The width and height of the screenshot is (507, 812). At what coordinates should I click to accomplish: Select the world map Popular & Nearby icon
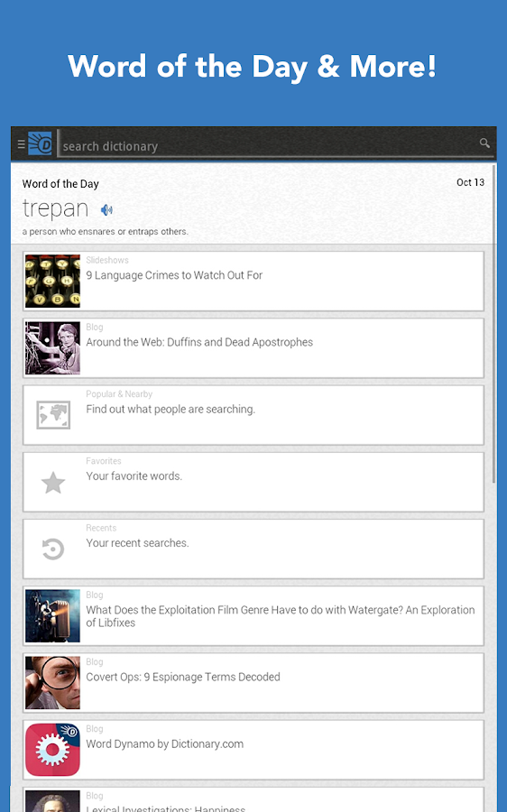[53, 415]
